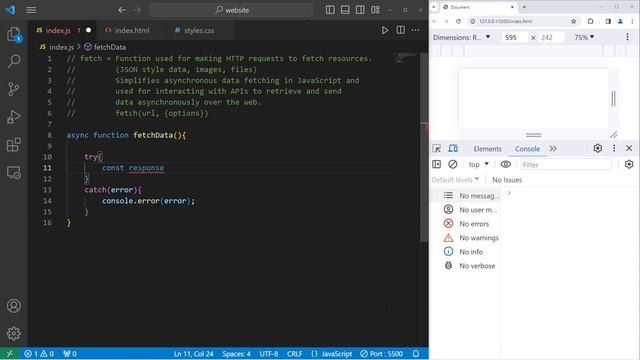This screenshot has height=360, width=640.
Task: Switch to the styles.css tab
Action: point(199,30)
